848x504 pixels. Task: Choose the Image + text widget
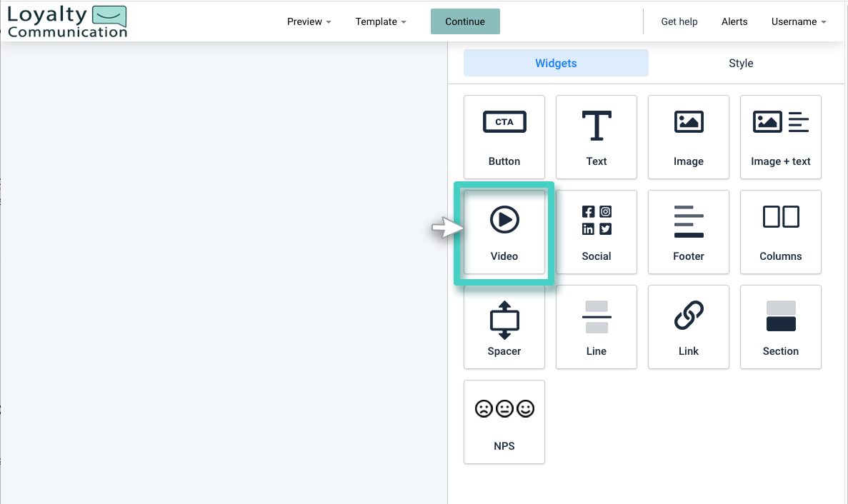(780, 137)
